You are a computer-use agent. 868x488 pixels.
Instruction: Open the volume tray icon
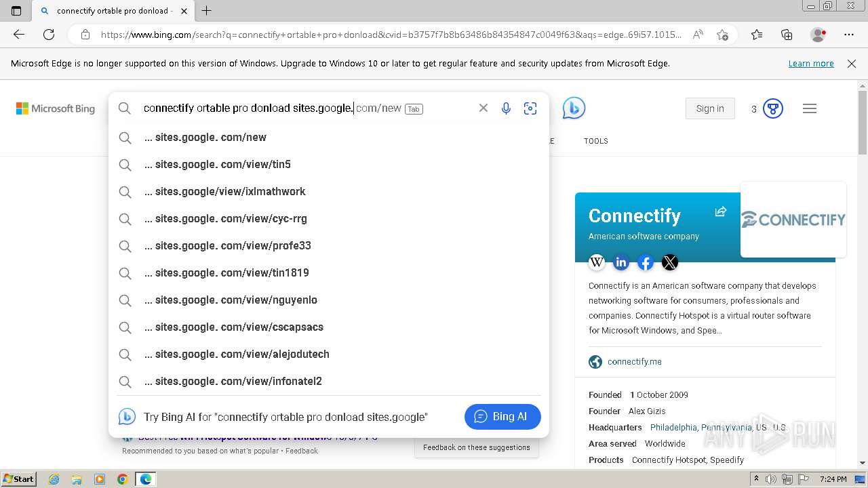[771, 479]
